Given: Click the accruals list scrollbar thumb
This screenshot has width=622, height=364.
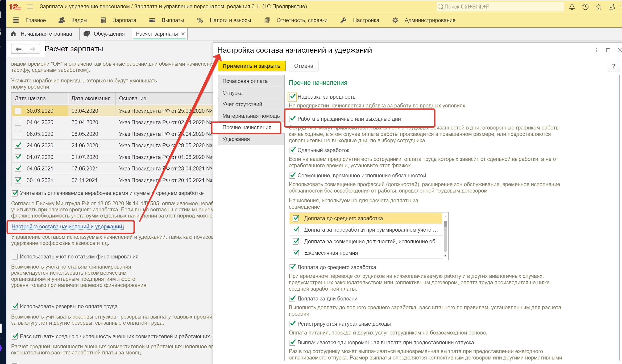Looking at the screenshot, I should [445, 224].
